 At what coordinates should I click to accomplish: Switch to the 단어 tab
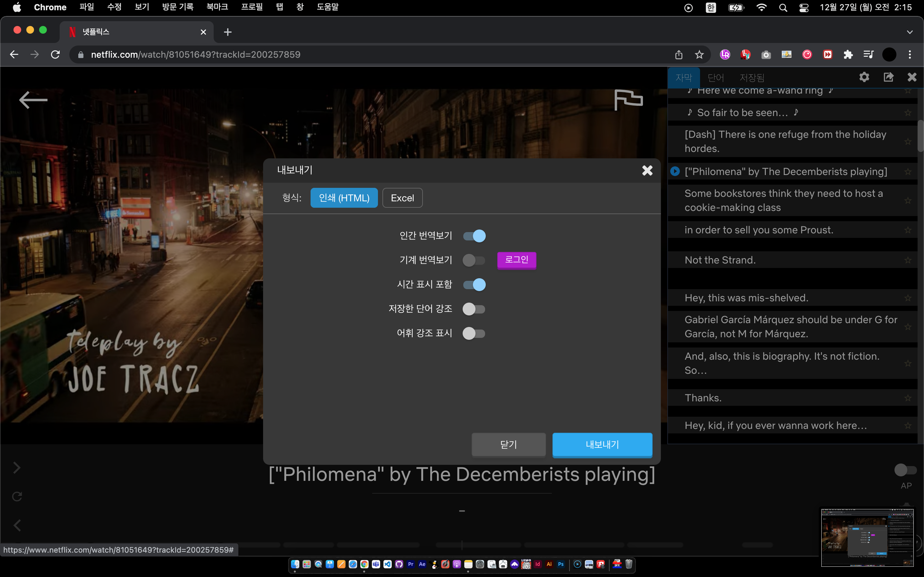[715, 78]
